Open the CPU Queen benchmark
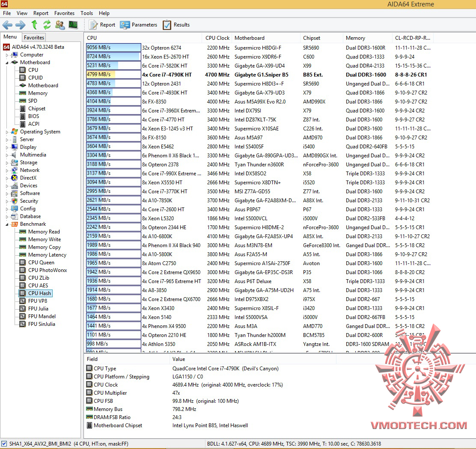This screenshot has height=449, width=476. click(41, 263)
